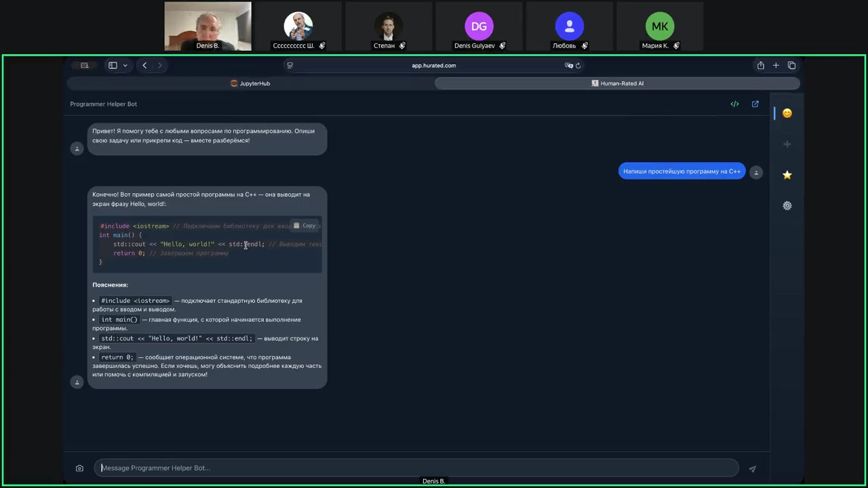
Task: Click the camera attachment icon
Action: click(x=79, y=468)
